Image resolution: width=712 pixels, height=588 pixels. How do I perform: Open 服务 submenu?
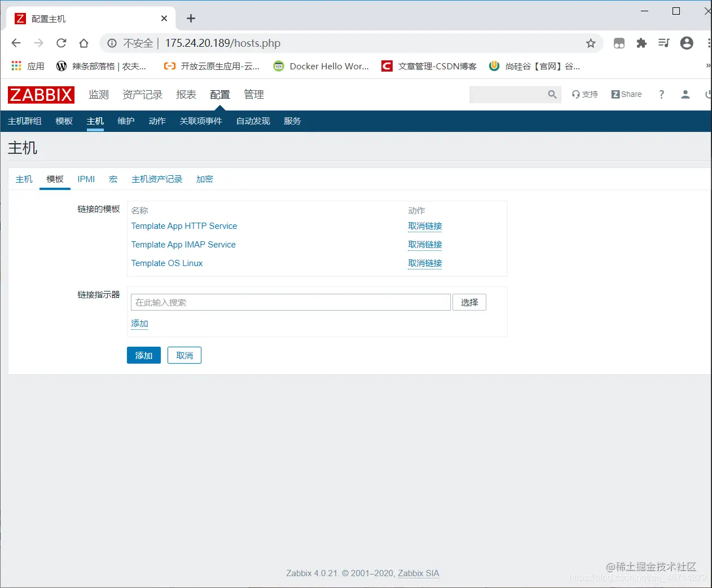[292, 121]
